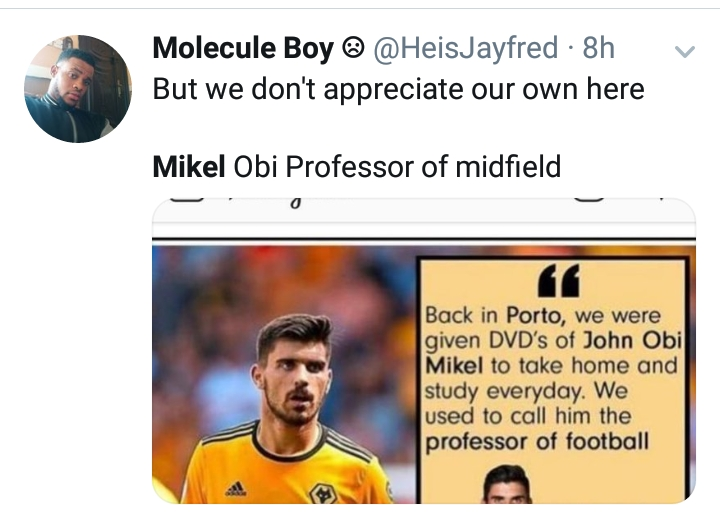The image size is (720, 521).
Task: Click the "Obi Professor of midfield" text
Action: 397,166
